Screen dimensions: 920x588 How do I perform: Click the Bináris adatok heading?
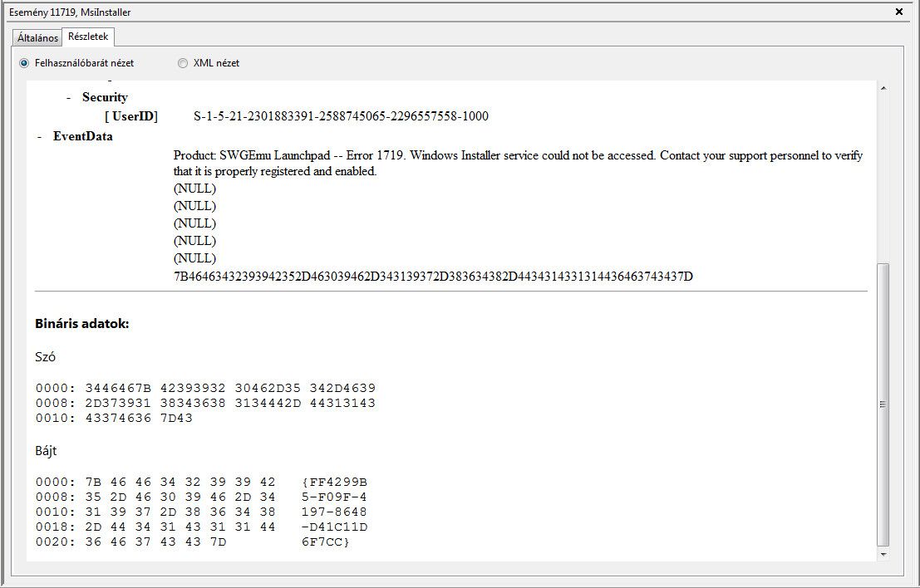pos(82,324)
